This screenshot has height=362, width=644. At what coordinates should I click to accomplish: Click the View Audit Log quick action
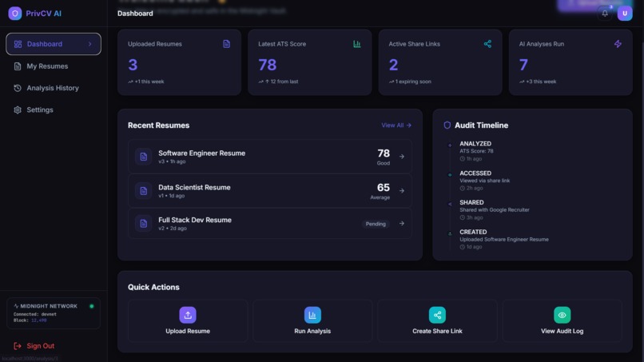(563, 321)
